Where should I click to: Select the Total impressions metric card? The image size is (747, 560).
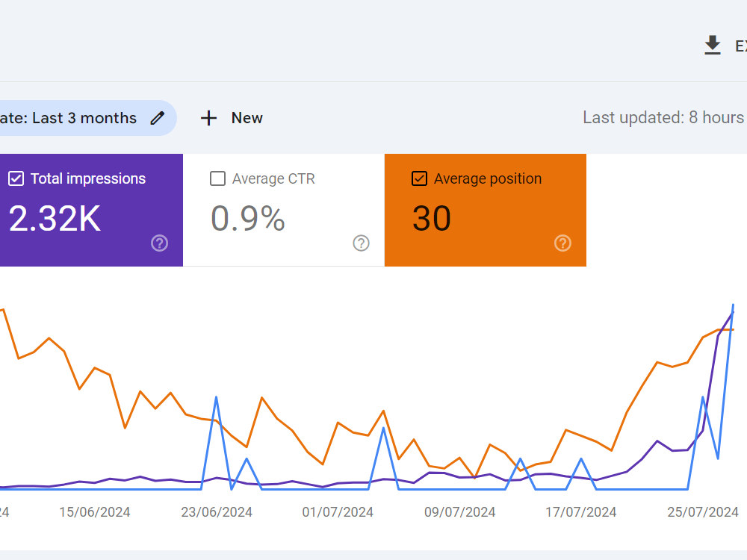(91, 210)
